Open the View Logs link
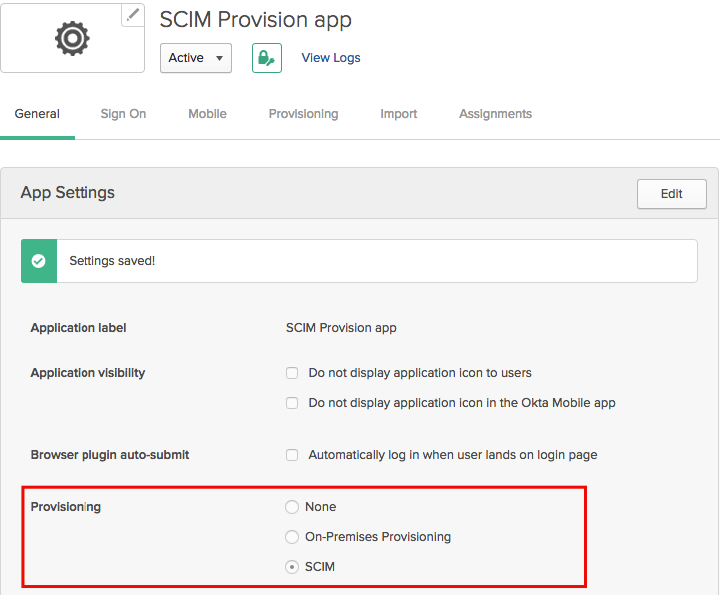This screenshot has height=595, width=720. (x=331, y=58)
